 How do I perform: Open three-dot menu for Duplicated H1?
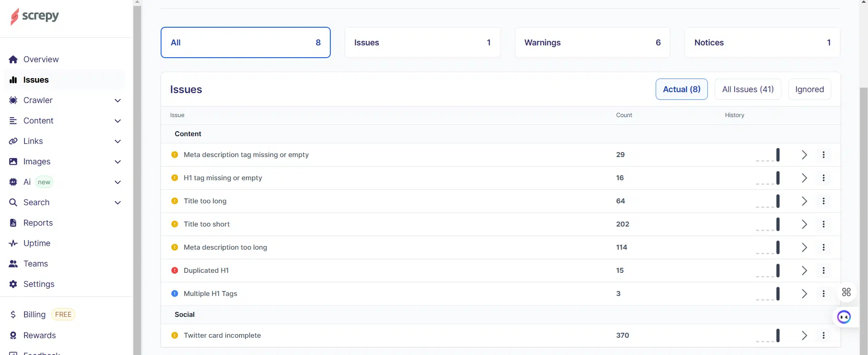coord(824,271)
